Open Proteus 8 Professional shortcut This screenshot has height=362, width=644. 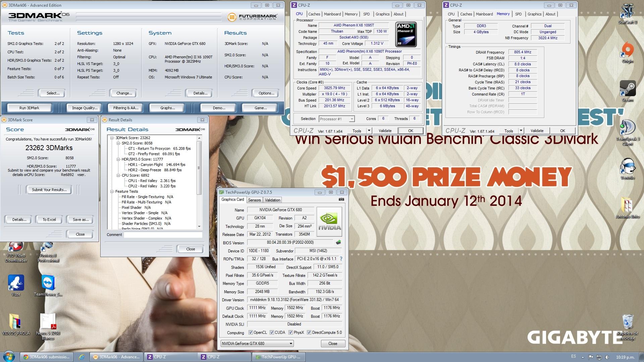tap(48, 252)
